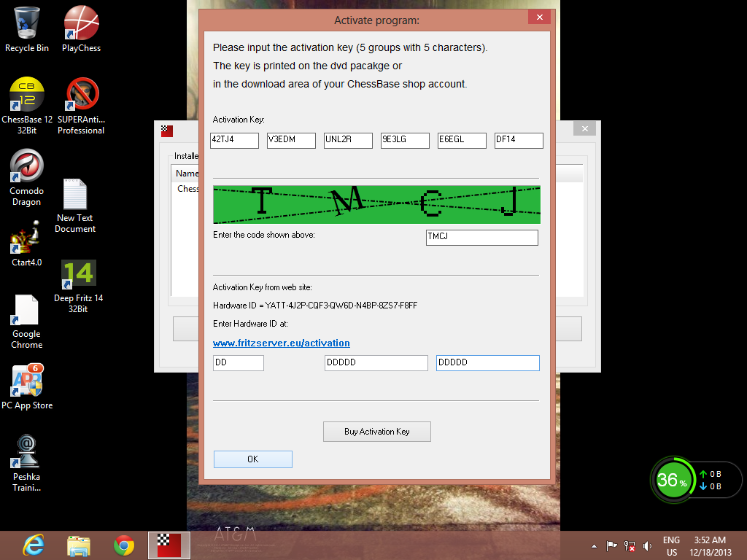747x560 pixels.
Task: Click the green captcha image
Action: (376, 204)
